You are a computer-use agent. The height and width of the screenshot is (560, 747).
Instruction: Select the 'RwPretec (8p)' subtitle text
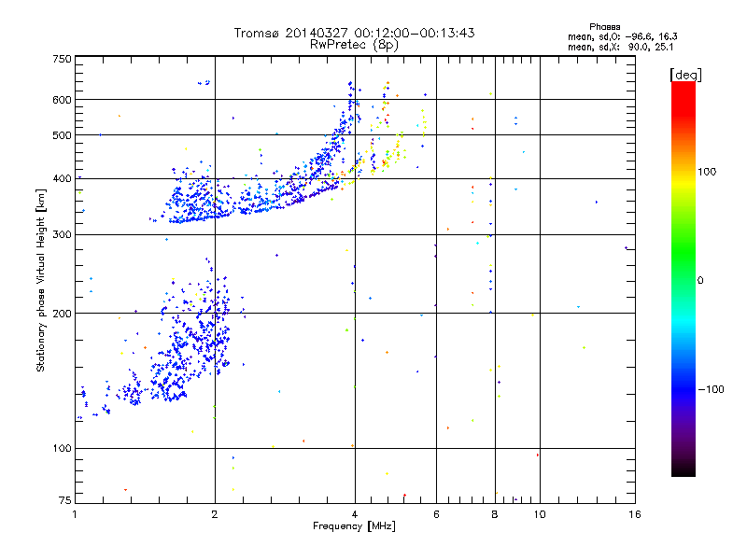354,45
